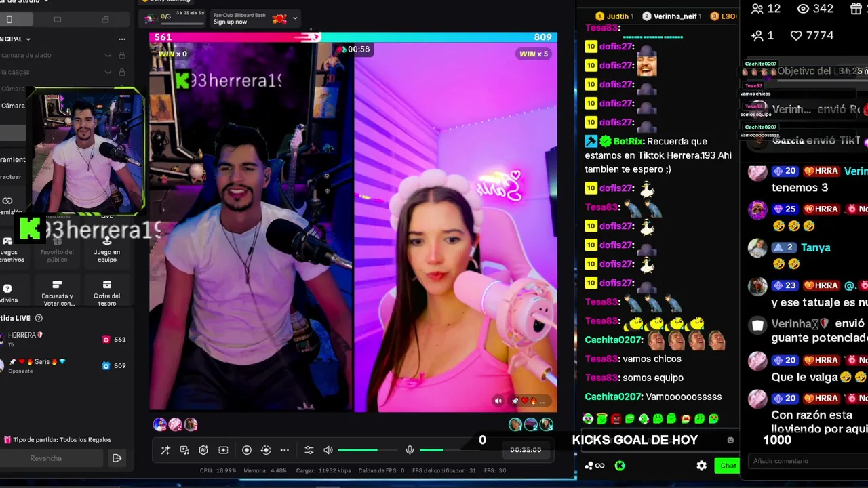Viewport: 868px width, 488px height.
Task: Click the add-screen icon in bottom toolbar
Action: tap(223, 450)
